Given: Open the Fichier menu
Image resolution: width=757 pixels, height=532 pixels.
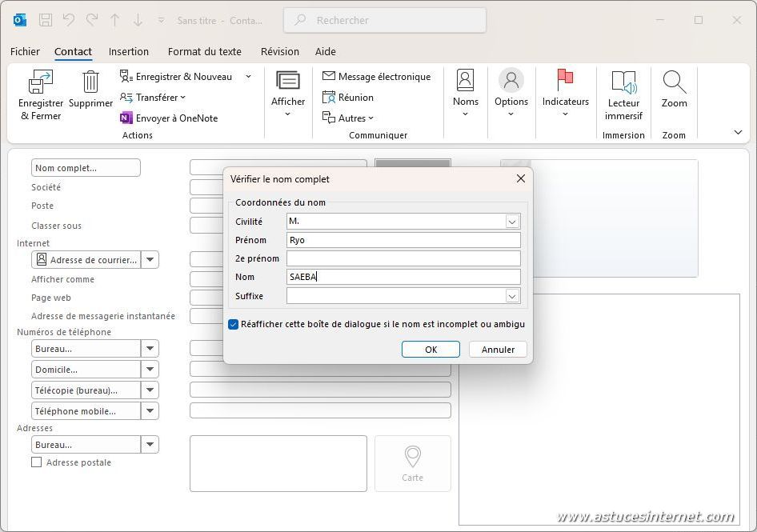Looking at the screenshot, I should 25,52.
